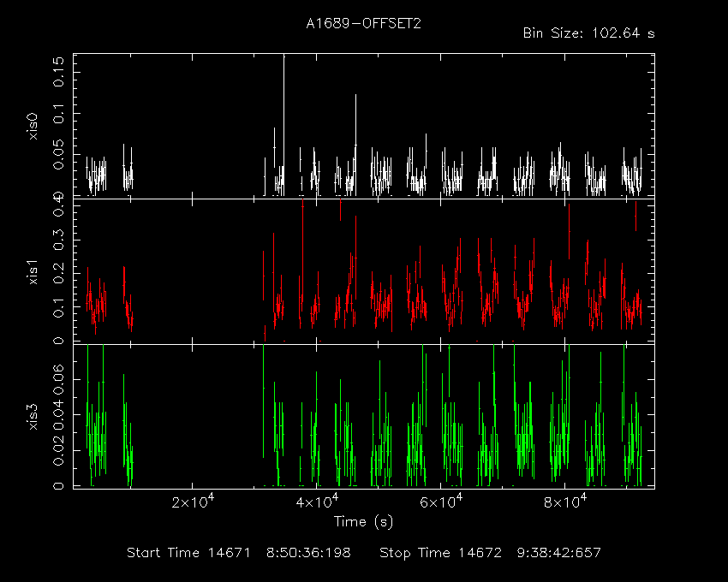This screenshot has height=582, width=728.
Task: Select the xis3 panel axis label
Action: (x=33, y=417)
